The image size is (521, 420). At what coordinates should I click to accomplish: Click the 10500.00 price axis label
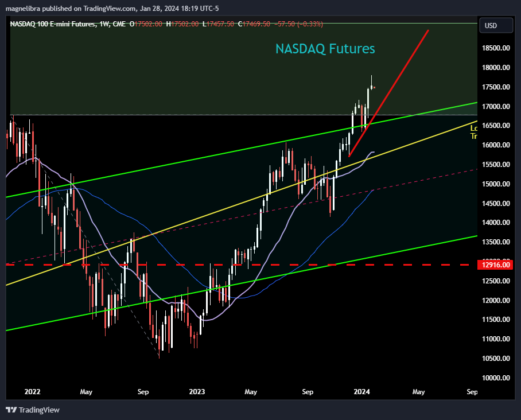pos(496,358)
